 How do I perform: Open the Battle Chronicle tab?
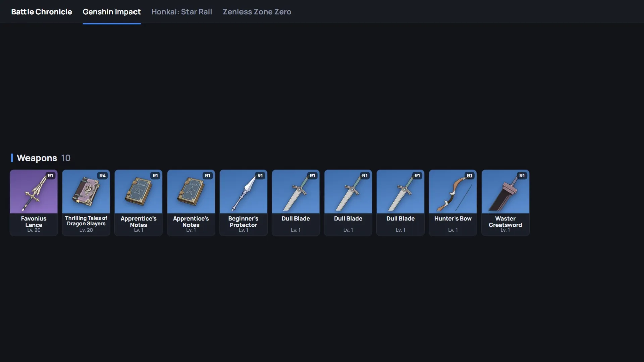coord(42,12)
